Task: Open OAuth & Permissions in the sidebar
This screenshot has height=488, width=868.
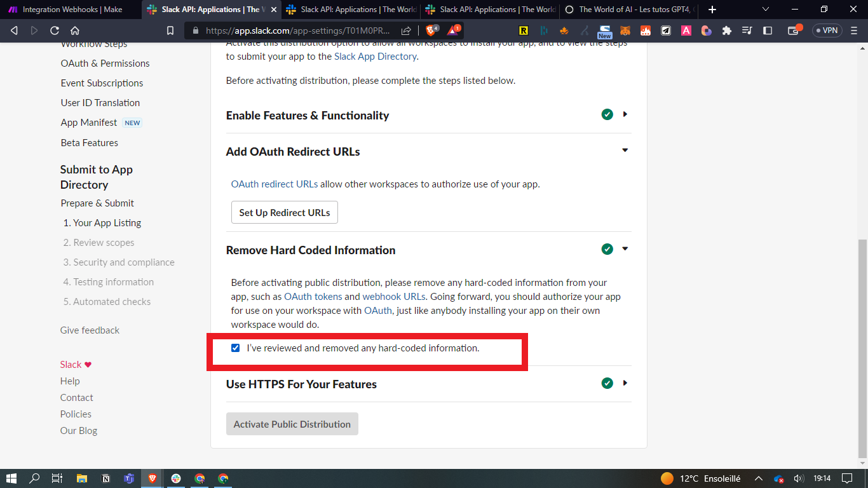Action: pyautogui.click(x=105, y=64)
